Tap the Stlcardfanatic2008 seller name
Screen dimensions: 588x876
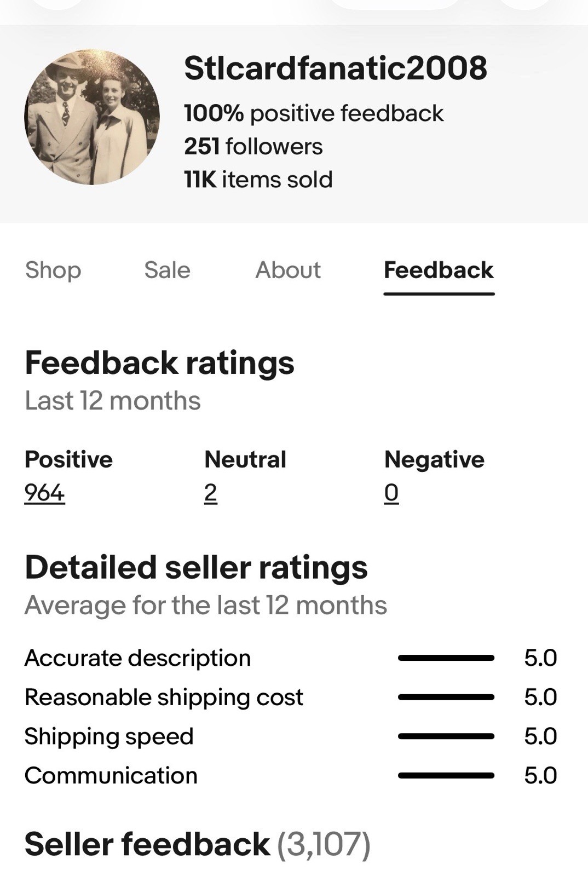(x=335, y=68)
